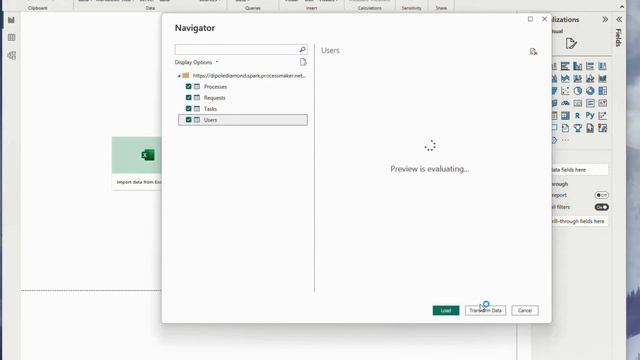Screen dimensions: 640x360
Task: Select the Ribbon chart visual
Action: [602, 78]
